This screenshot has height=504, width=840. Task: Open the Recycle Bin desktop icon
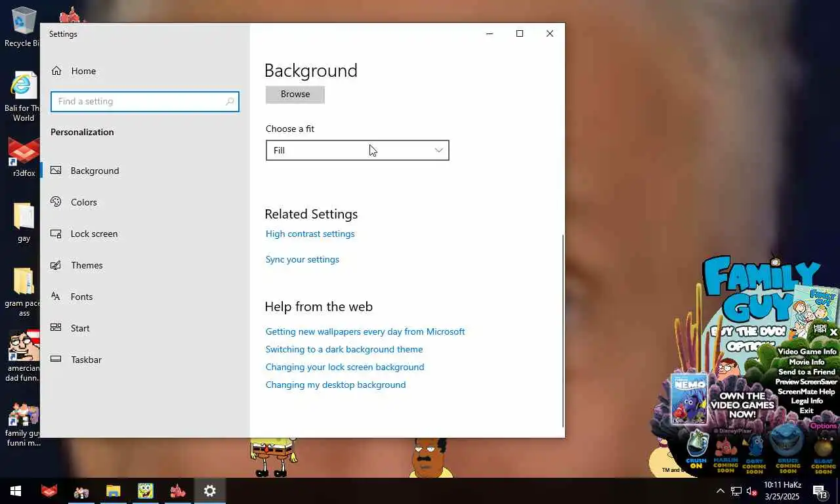(23, 27)
